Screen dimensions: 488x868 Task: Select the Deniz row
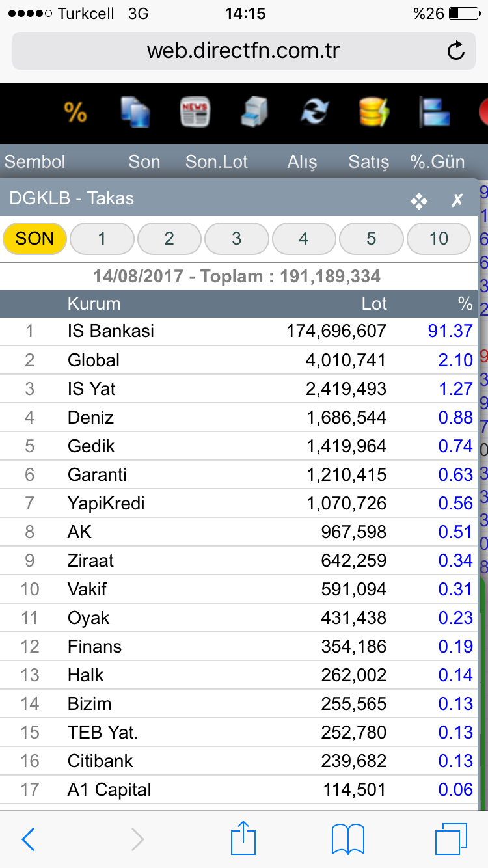(239, 417)
